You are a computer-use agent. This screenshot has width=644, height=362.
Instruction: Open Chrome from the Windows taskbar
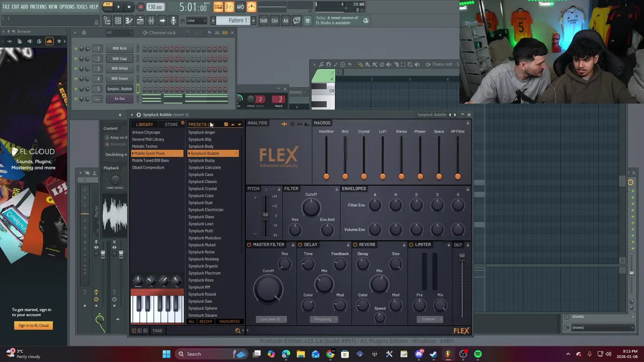click(330, 354)
